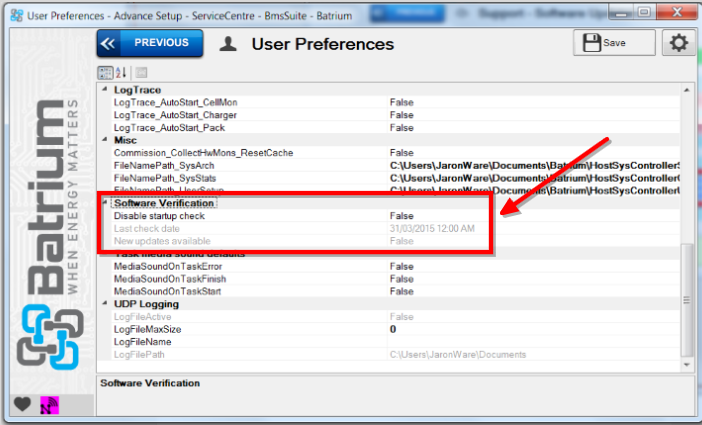Open the settings gear menu
The width and height of the screenshot is (702, 425).
[679, 43]
